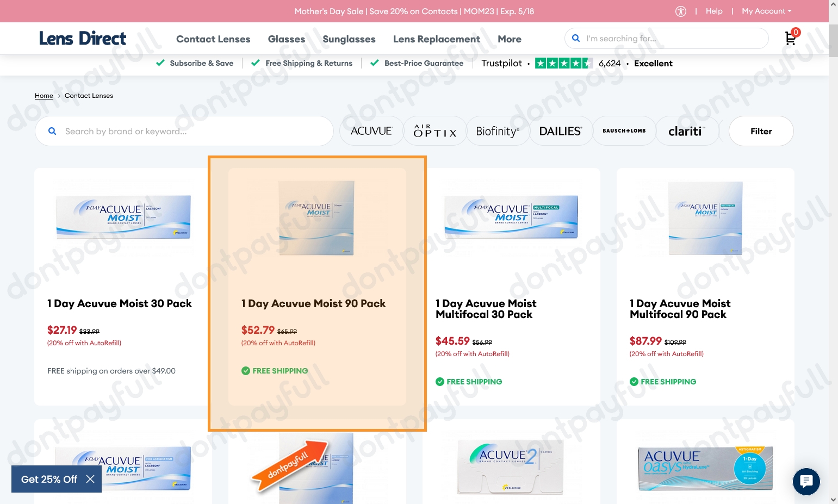
Task: Open the live chat bubble icon
Action: point(806,481)
